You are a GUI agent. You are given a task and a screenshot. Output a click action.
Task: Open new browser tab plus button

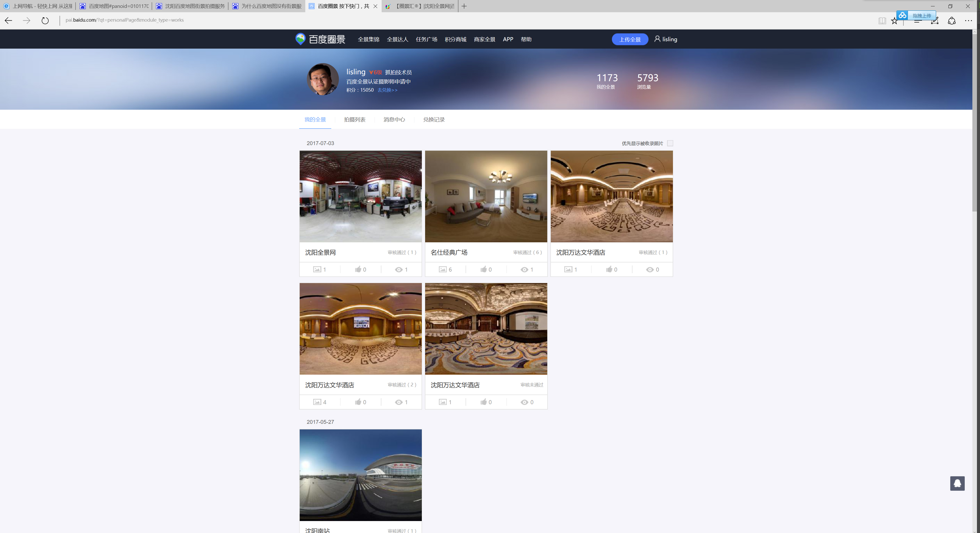pos(464,6)
